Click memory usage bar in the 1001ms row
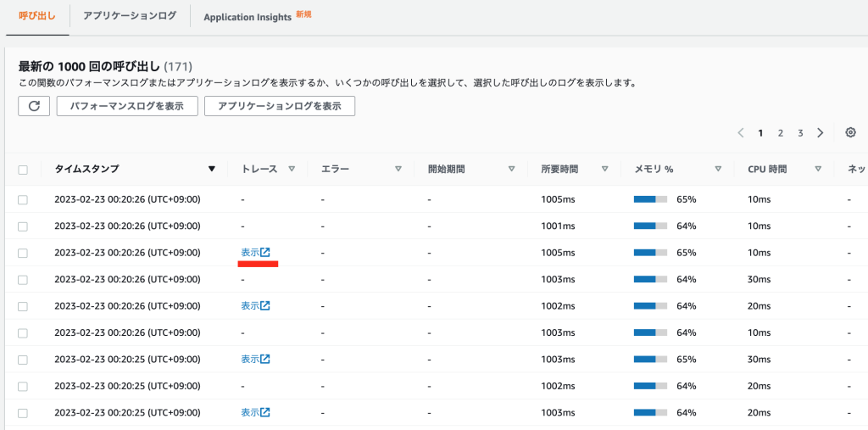The width and height of the screenshot is (868, 430). tap(650, 226)
